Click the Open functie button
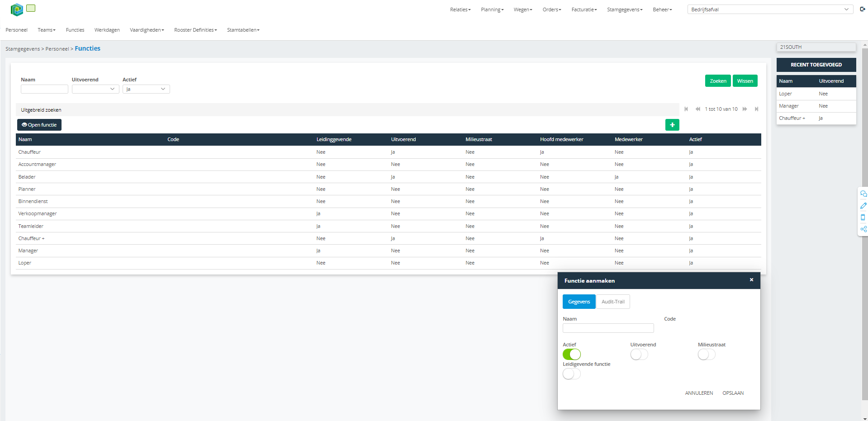Image resolution: width=868 pixels, height=421 pixels. (x=39, y=125)
